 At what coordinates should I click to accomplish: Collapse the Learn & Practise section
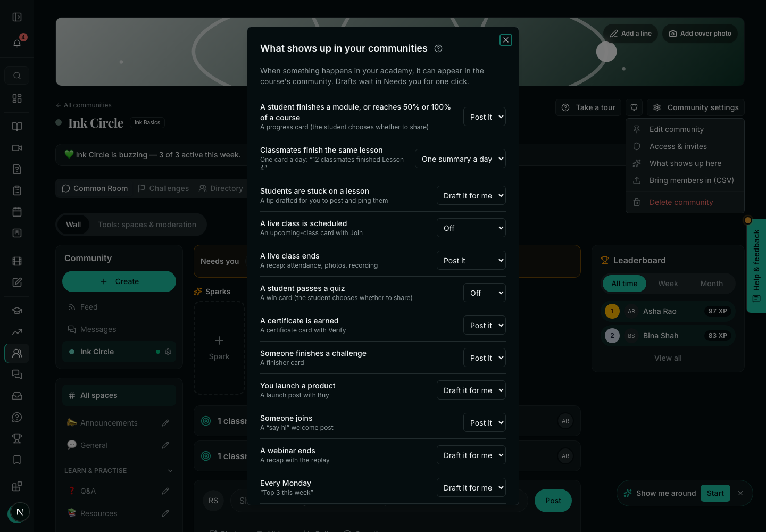(x=170, y=471)
